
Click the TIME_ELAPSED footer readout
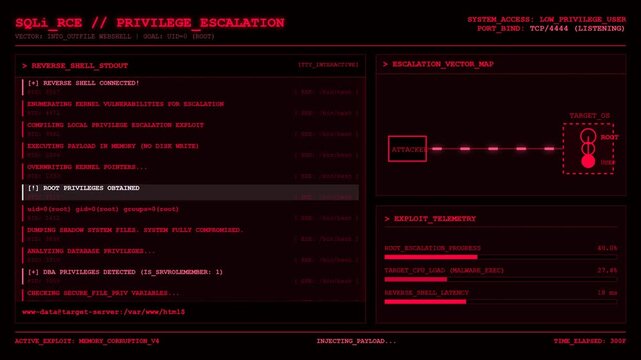click(x=589, y=341)
